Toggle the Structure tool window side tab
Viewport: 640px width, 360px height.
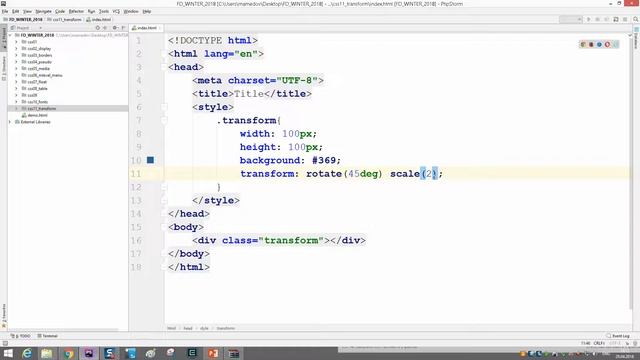(4, 67)
